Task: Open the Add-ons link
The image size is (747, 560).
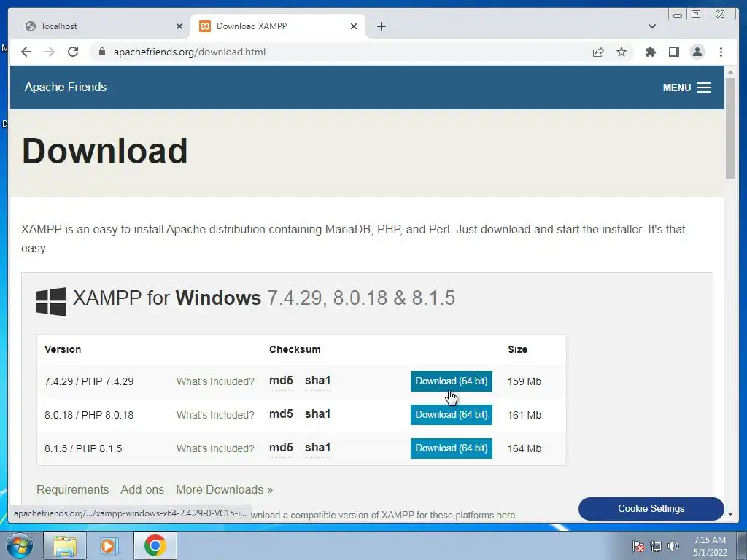Action: pyautogui.click(x=142, y=489)
